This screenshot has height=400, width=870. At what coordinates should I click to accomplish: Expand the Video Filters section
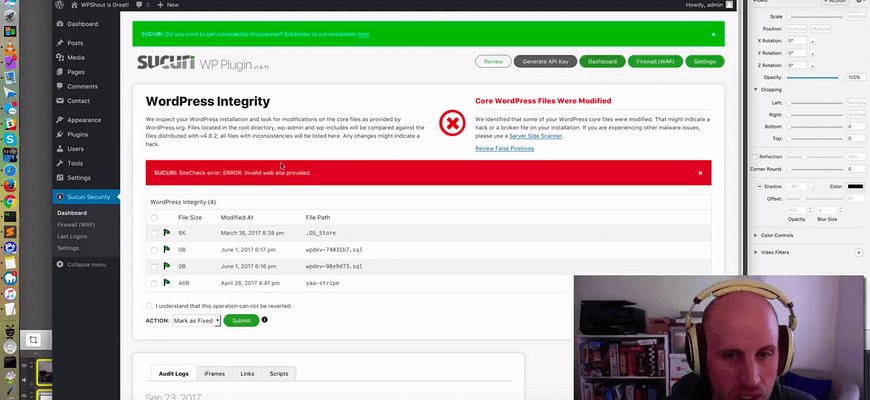pos(756,252)
